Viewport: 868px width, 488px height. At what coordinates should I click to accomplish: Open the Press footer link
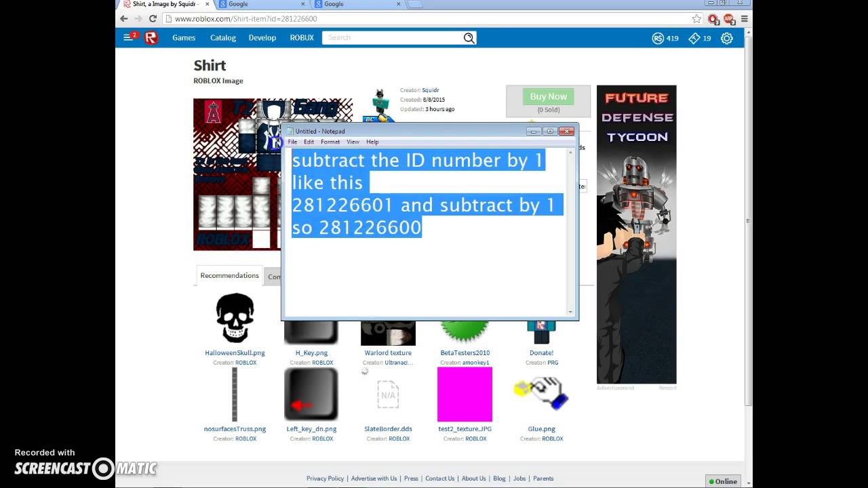[411, 479]
